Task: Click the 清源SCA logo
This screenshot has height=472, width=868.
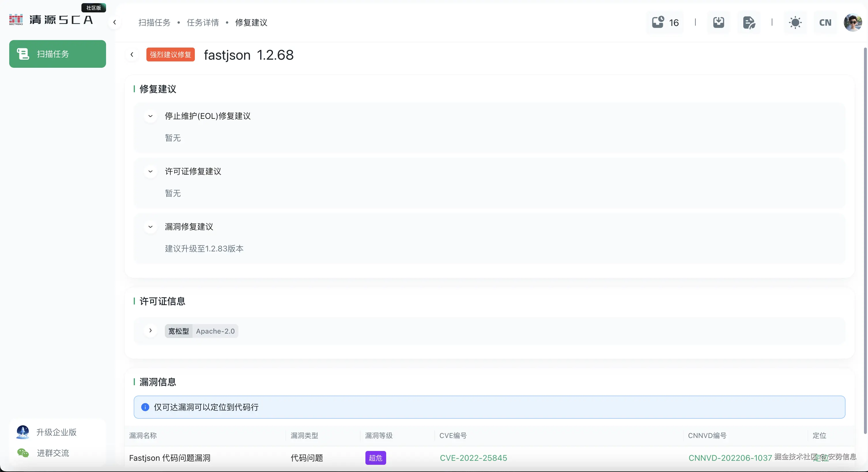Action: (x=50, y=20)
